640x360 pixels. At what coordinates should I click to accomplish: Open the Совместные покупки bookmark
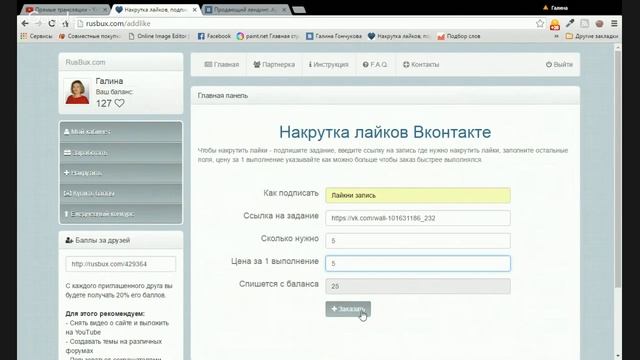(x=89, y=36)
